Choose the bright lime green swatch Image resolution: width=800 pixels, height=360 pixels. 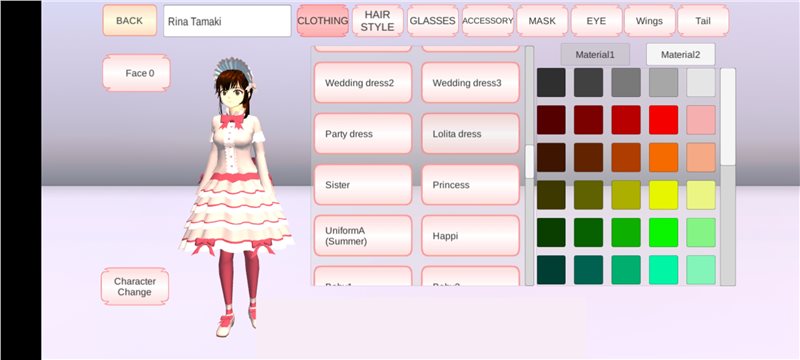pyautogui.click(x=663, y=233)
